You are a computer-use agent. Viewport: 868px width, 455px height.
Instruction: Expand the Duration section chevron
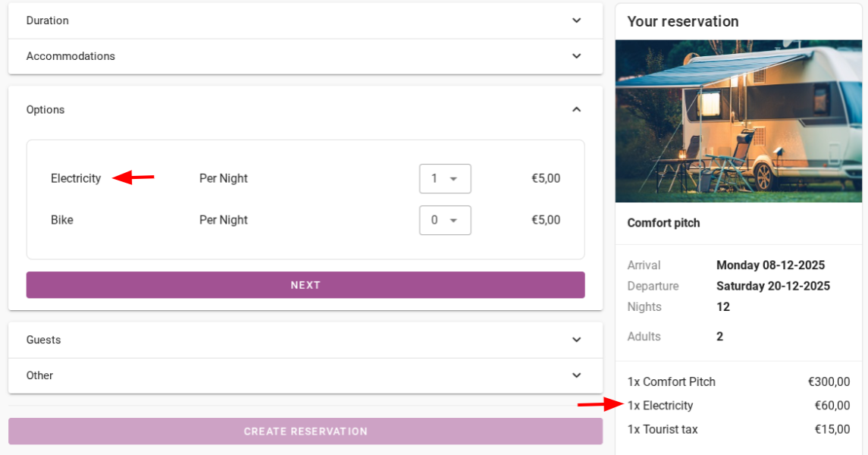point(576,20)
